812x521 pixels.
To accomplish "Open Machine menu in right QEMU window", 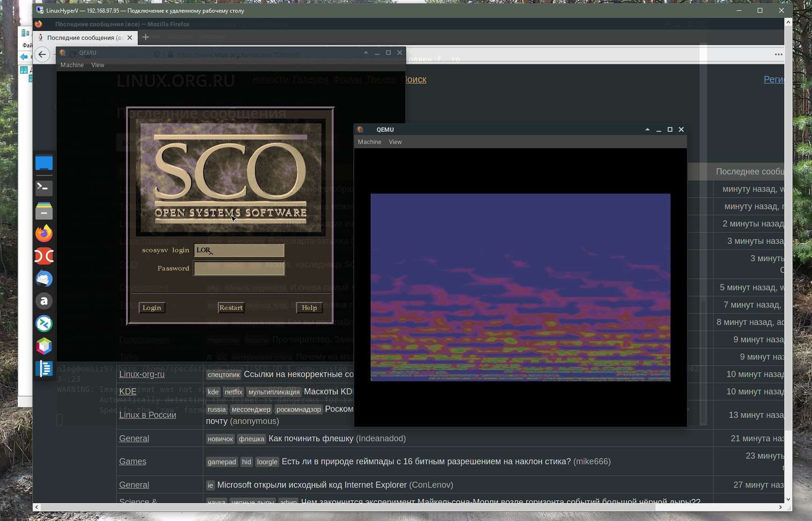I will [x=370, y=142].
